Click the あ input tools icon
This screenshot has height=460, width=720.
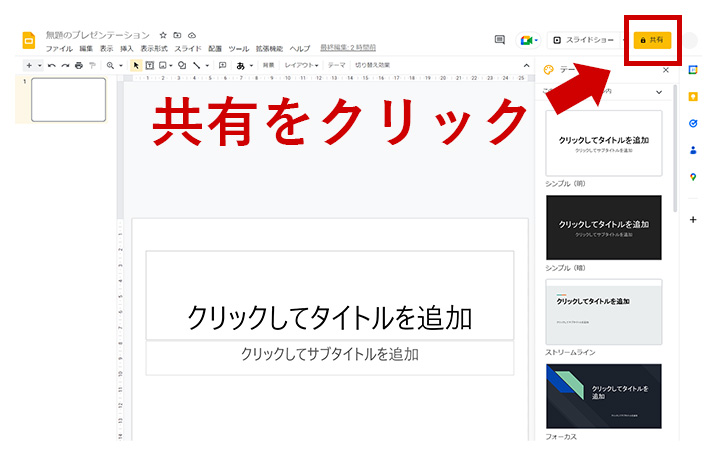click(240, 66)
